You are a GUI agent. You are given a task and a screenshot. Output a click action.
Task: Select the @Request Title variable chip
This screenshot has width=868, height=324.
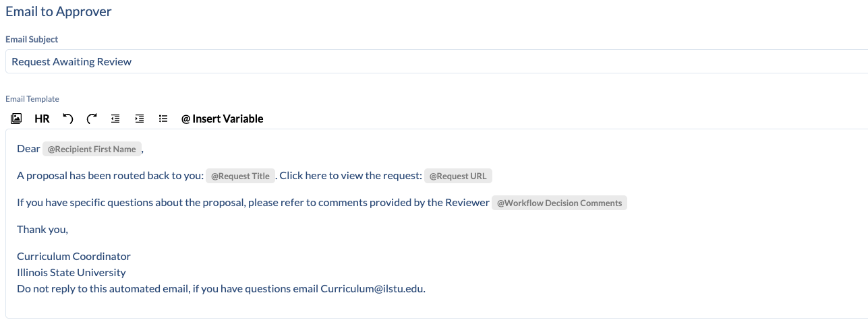click(240, 176)
